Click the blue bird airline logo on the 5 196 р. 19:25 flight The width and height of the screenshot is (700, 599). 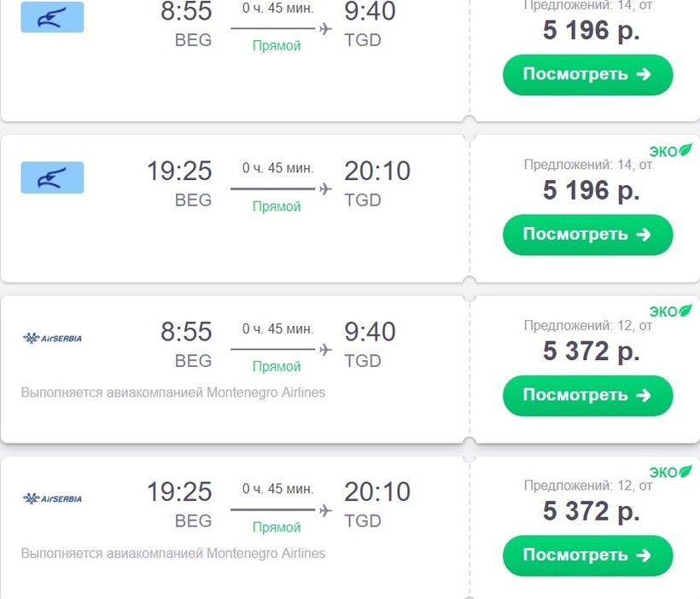(52, 177)
